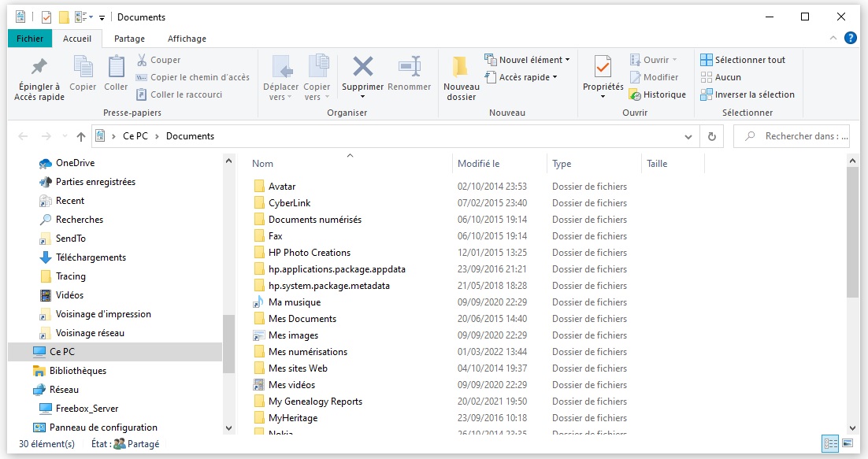The width and height of the screenshot is (868, 459).
Task: Click the navigation pane scrollbar
Action: coord(228,342)
